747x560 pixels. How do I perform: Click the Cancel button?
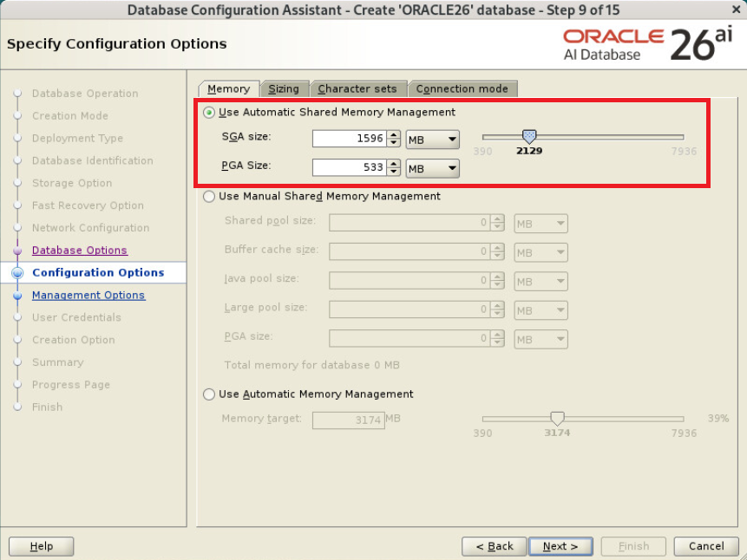706,546
